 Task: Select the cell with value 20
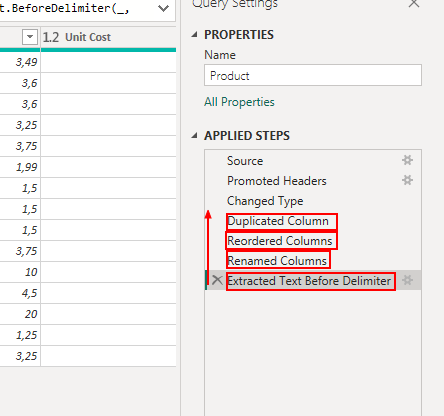(20, 314)
